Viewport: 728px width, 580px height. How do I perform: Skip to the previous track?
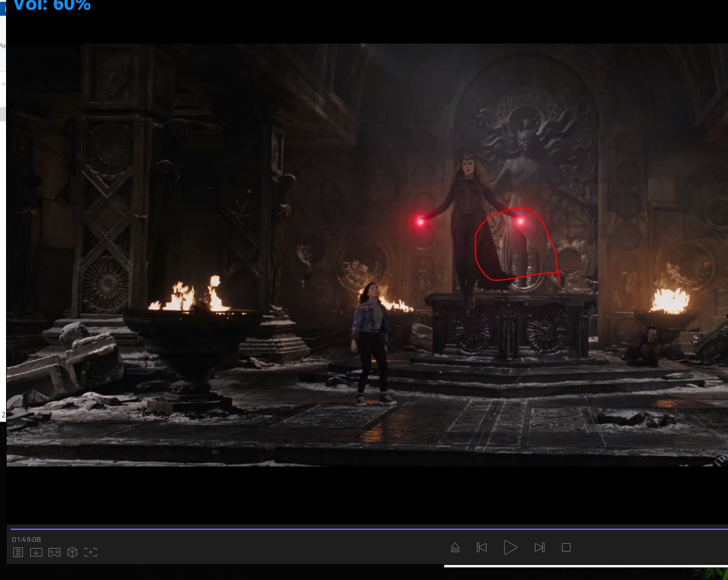pos(482,547)
